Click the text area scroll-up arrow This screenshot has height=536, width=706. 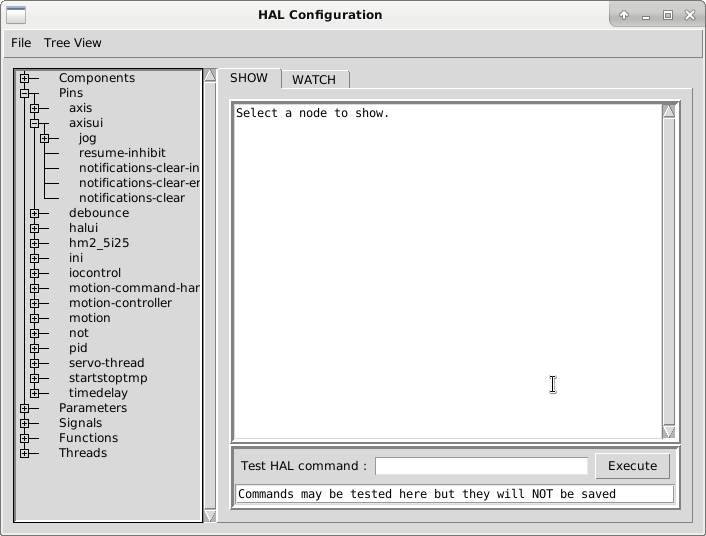coord(669,111)
